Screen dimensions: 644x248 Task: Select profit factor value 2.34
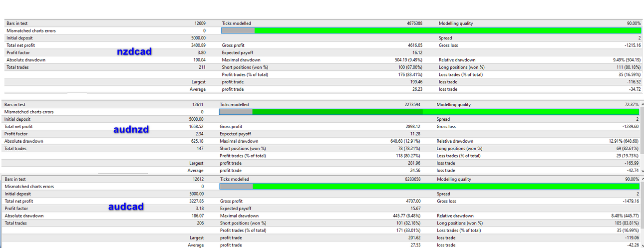pos(199,134)
